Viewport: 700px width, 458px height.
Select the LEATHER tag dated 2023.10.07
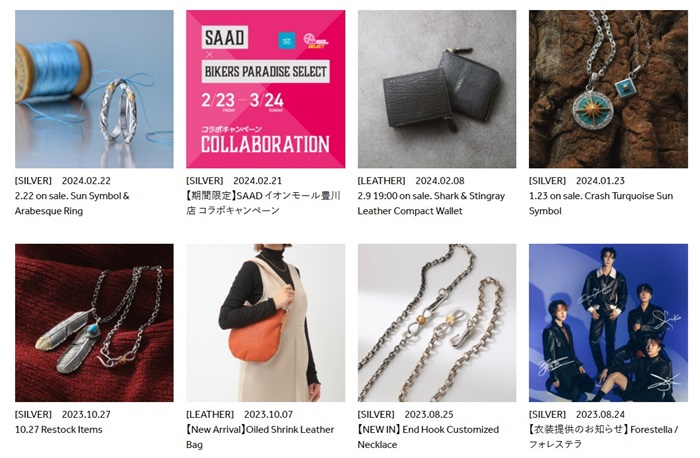pyautogui.click(x=210, y=414)
